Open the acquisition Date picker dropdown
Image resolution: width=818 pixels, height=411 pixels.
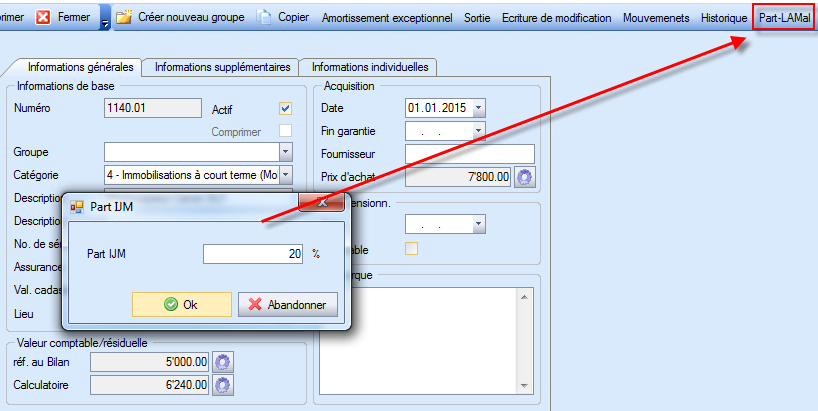click(x=478, y=108)
